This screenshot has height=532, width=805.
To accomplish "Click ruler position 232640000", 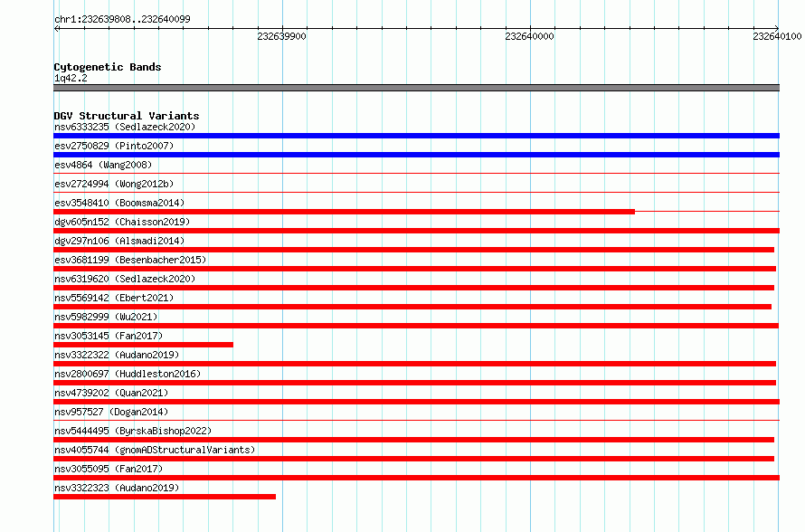I will [x=530, y=36].
